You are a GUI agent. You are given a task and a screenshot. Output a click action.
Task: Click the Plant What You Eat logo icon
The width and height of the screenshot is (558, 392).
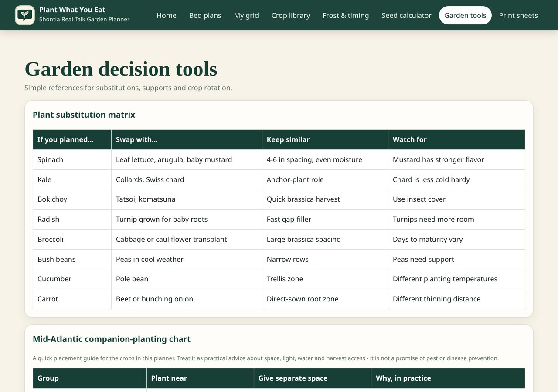tap(25, 15)
